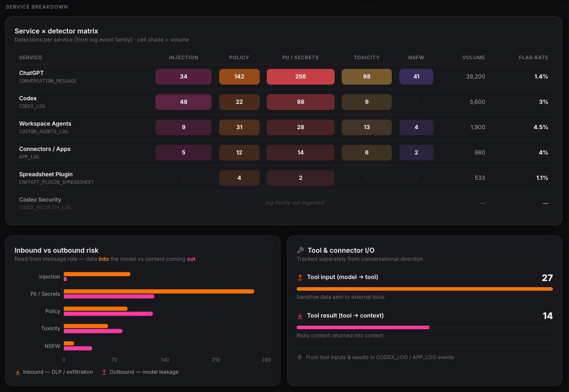
Task: Click the pink NSFW outbound bar
Action: click(x=77, y=348)
